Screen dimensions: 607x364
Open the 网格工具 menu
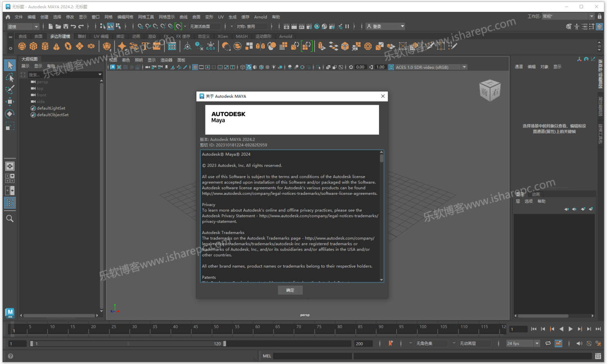[146, 17]
